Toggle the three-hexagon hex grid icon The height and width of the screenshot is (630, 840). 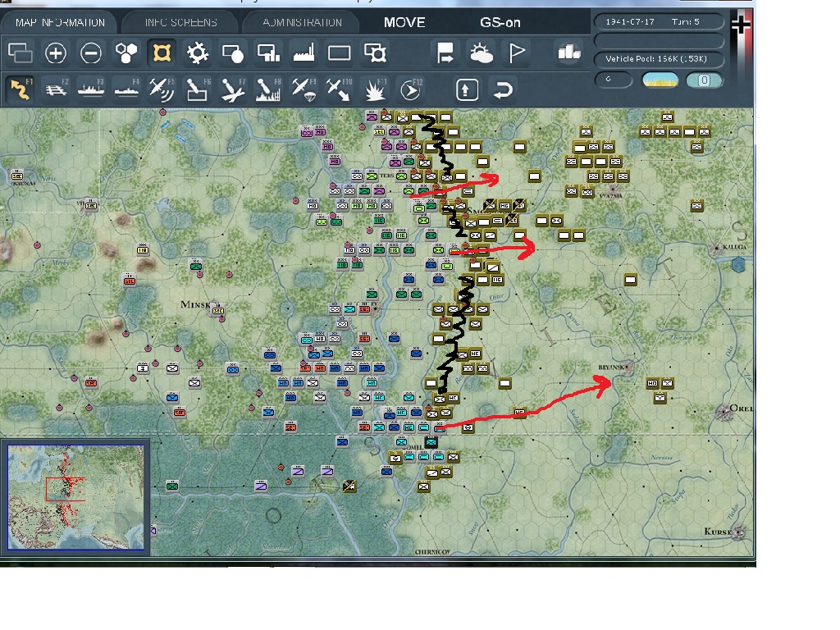(x=126, y=53)
